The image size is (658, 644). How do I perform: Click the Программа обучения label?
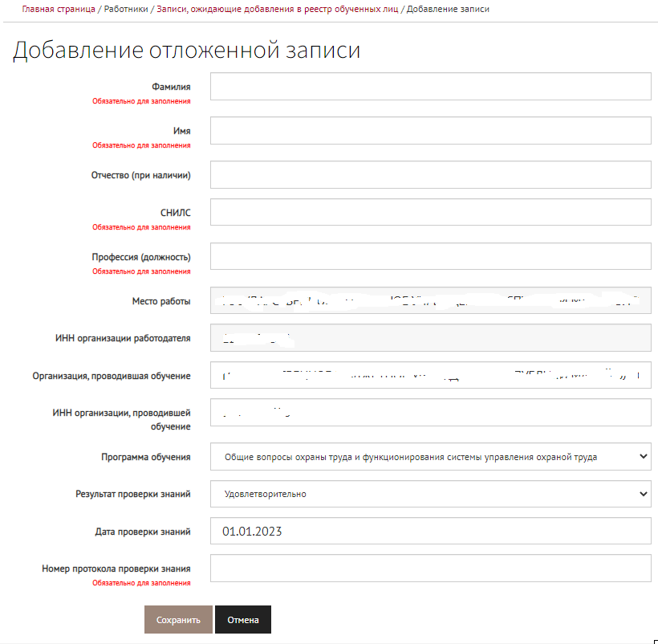point(145,457)
